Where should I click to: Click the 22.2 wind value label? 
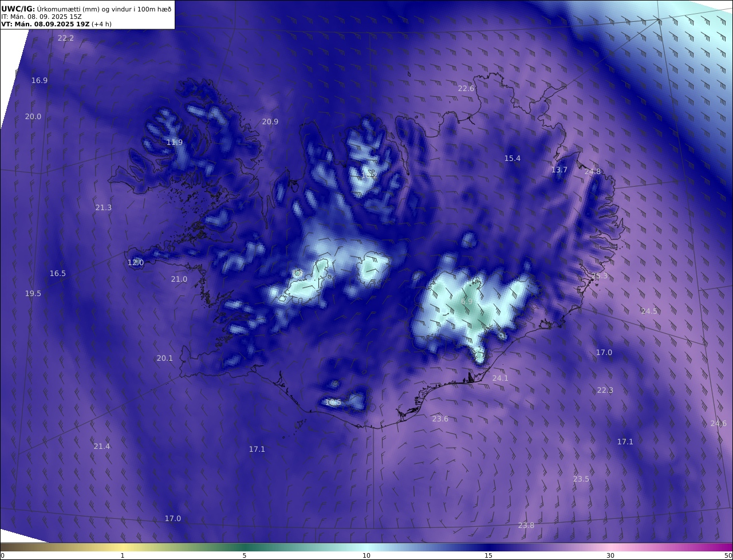pos(66,38)
